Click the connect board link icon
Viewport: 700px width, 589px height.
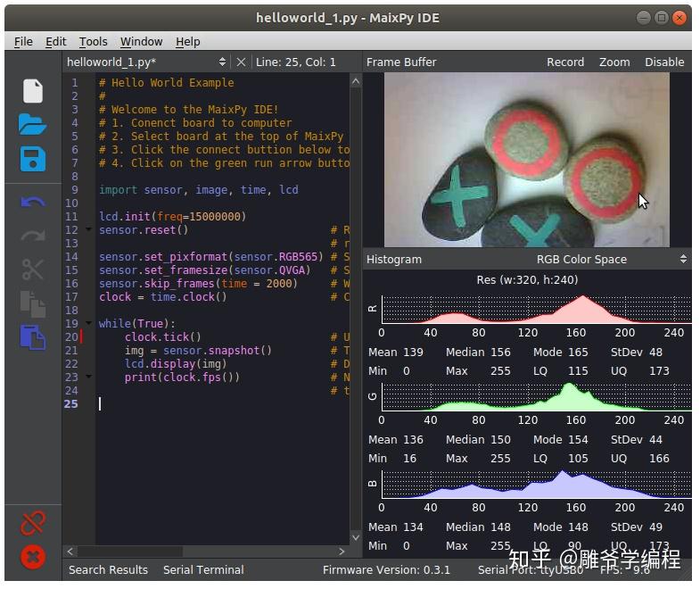tap(33, 522)
